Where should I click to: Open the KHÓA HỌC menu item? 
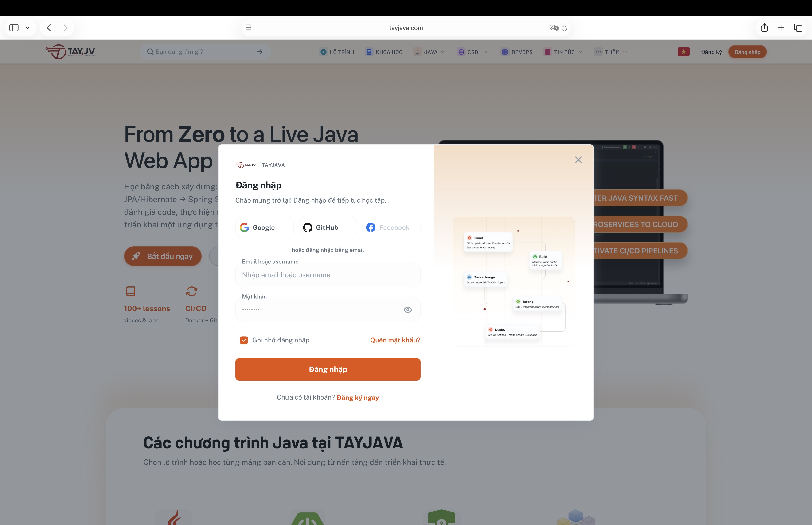point(384,52)
